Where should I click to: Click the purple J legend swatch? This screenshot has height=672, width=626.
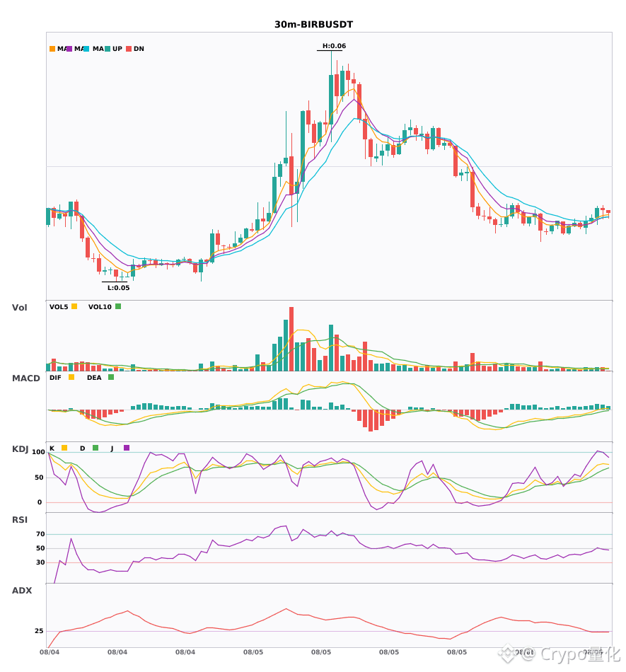coord(127,448)
